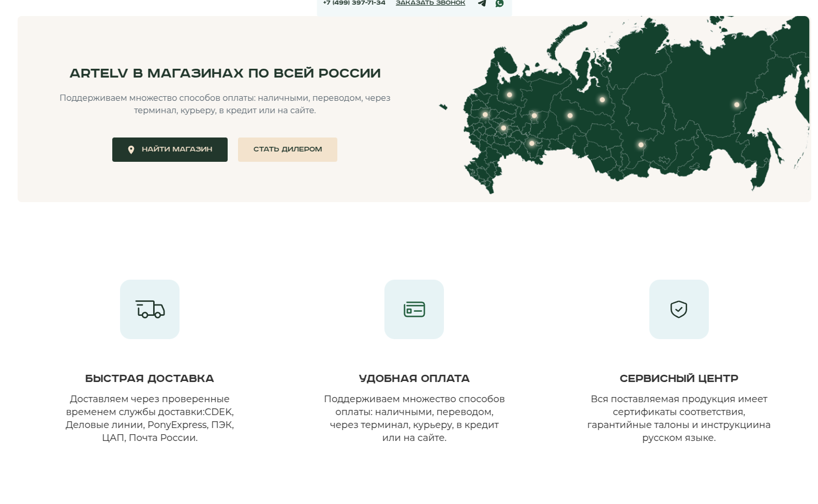This screenshot has height=504, width=818.
Task: Open the Telegram icon link
Action: 482,3
